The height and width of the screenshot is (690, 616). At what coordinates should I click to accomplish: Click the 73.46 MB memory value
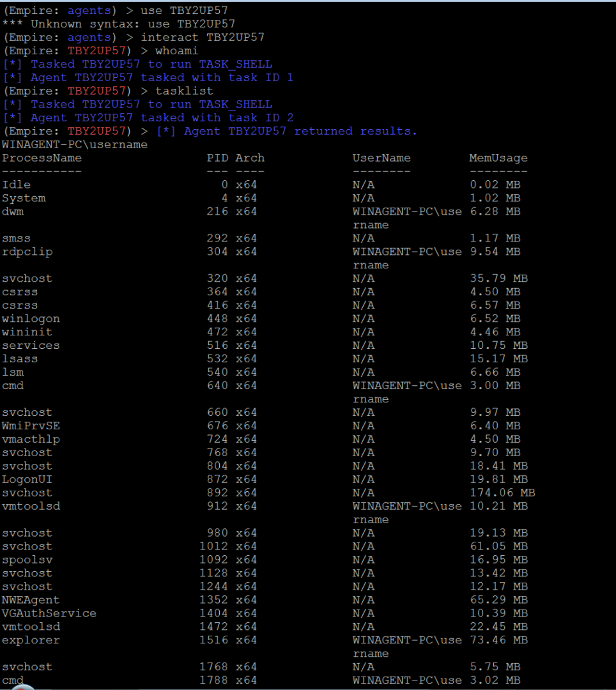[498, 640]
